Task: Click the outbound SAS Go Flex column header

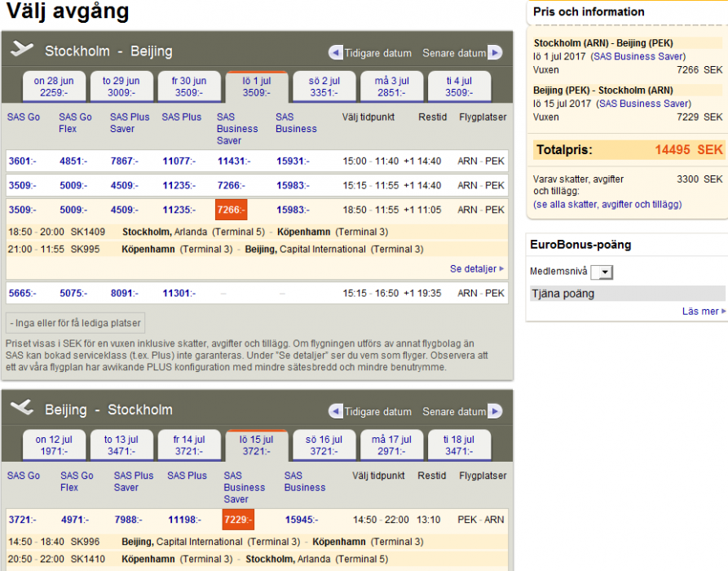Action: pos(75,122)
